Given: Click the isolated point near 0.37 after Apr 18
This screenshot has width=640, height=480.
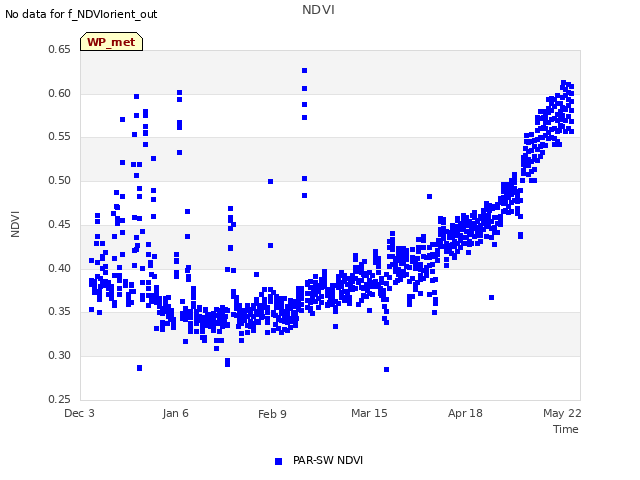Looking at the screenshot, I should point(491,298).
